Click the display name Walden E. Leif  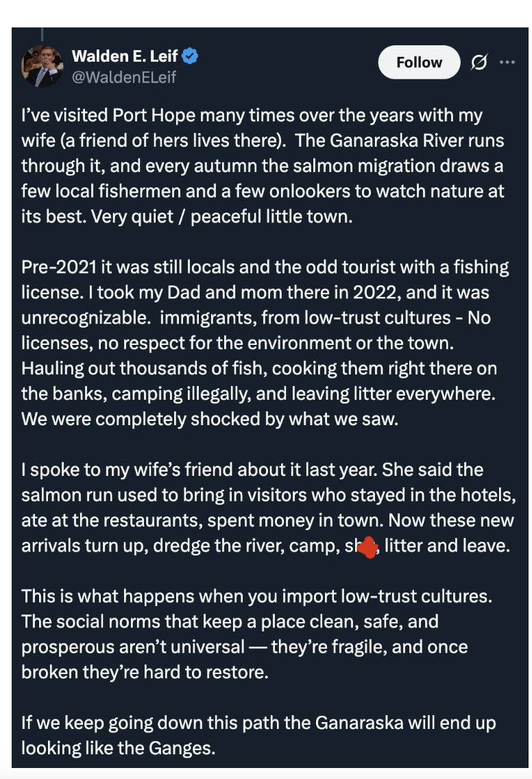click(x=125, y=56)
